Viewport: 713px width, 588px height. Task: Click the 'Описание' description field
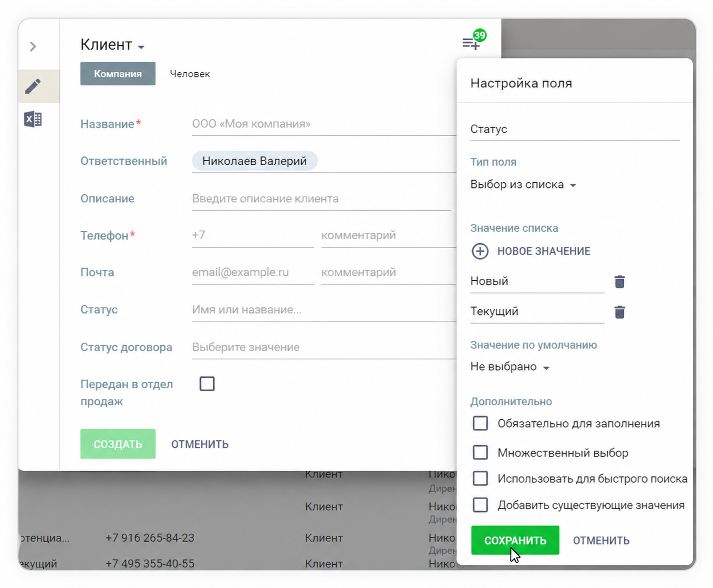tap(321, 199)
